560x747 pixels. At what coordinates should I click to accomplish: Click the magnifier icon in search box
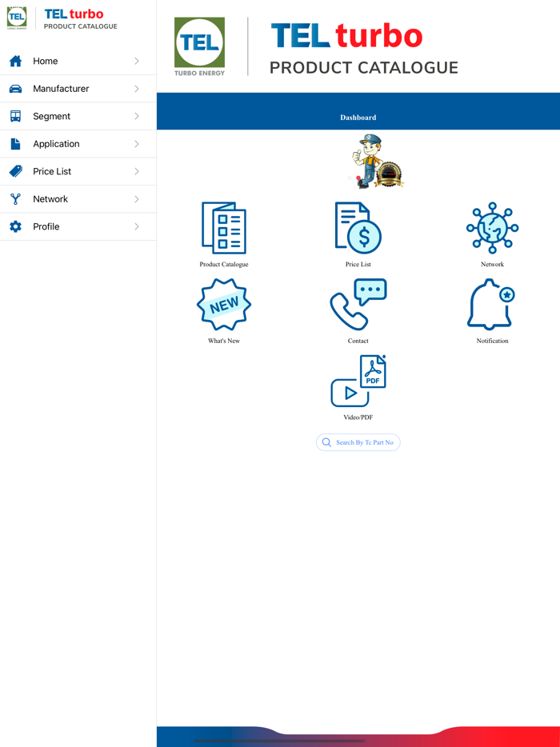[x=326, y=442]
